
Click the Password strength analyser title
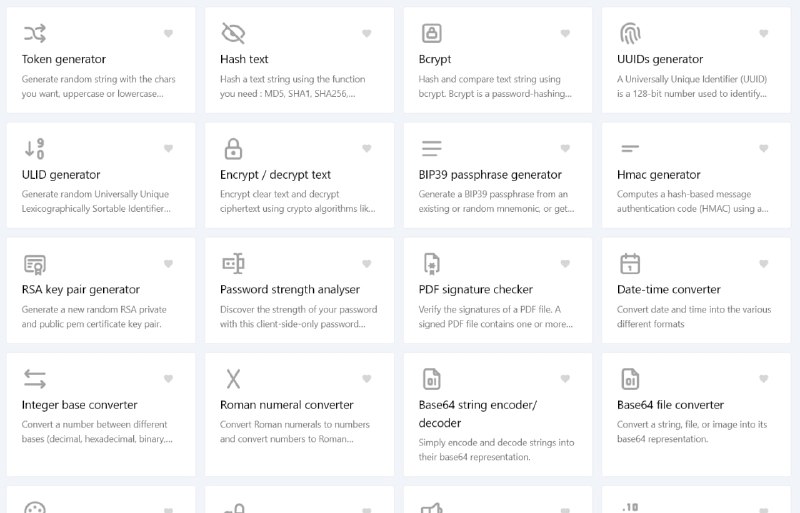(x=290, y=289)
